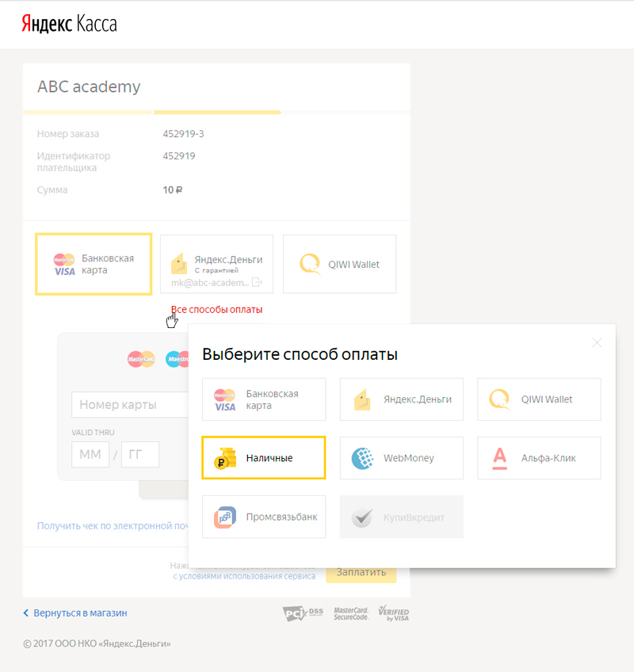Click the Альфа-Клик red letter icon
The height and width of the screenshot is (672, 634).
click(x=500, y=458)
